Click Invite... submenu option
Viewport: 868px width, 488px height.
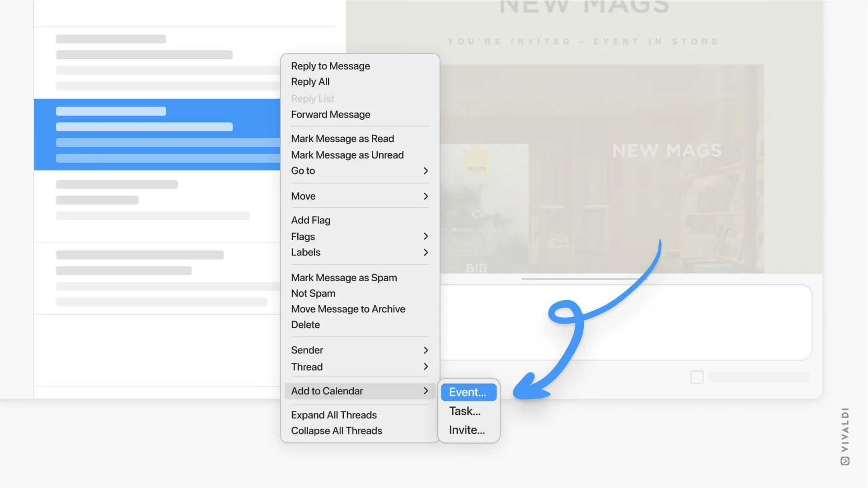tap(467, 430)
